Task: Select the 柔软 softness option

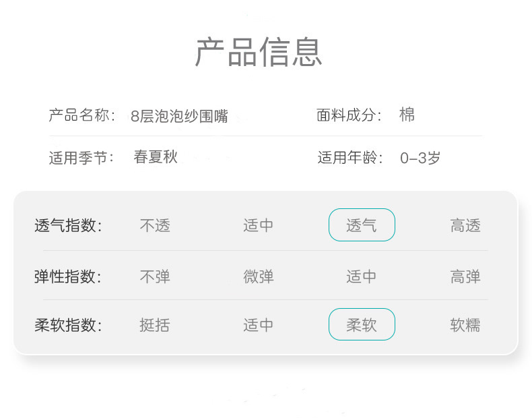Action: (x=362, y=325)
